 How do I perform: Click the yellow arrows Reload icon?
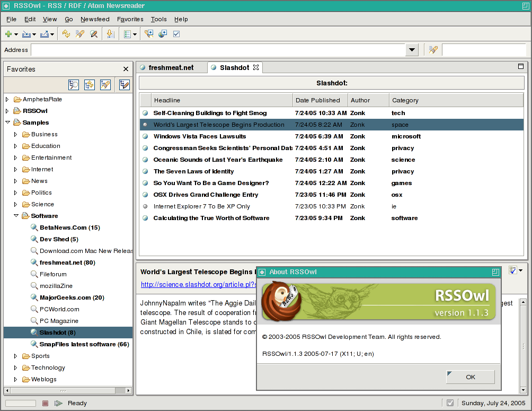[66, 33]
